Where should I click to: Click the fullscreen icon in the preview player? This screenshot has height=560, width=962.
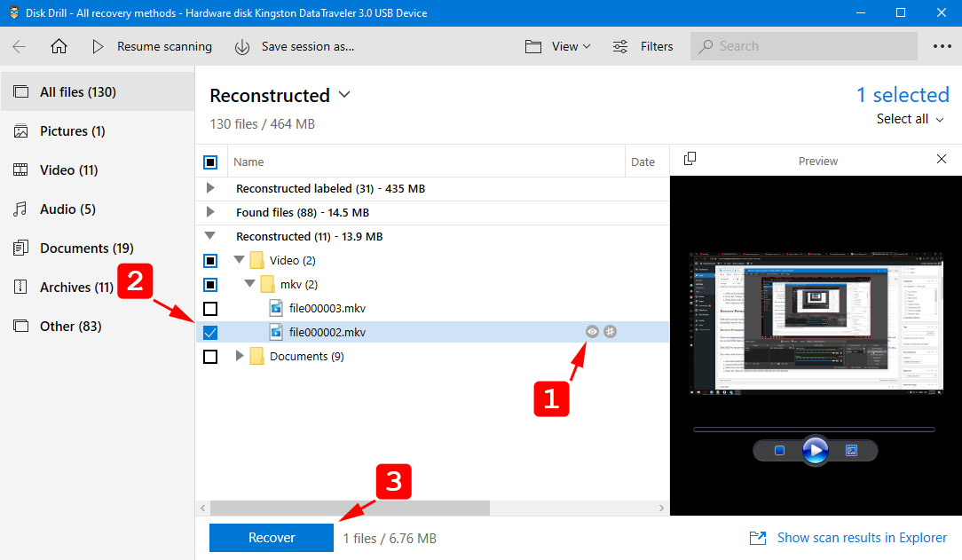pyautogui.click(x=851, y=451)
